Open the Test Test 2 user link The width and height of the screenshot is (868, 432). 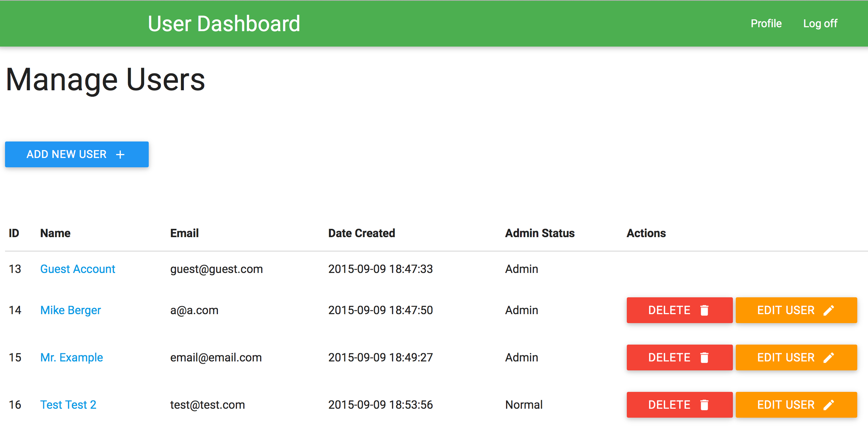68,405
